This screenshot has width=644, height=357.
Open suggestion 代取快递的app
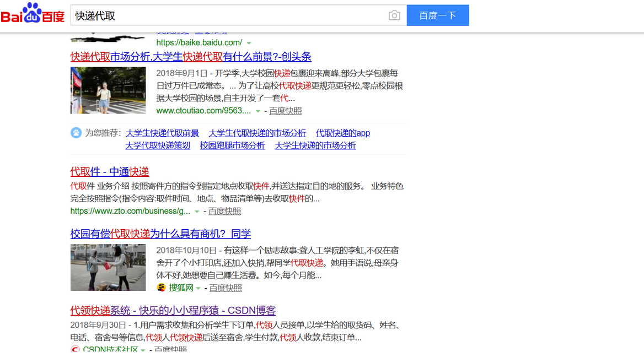click(343, 133)
